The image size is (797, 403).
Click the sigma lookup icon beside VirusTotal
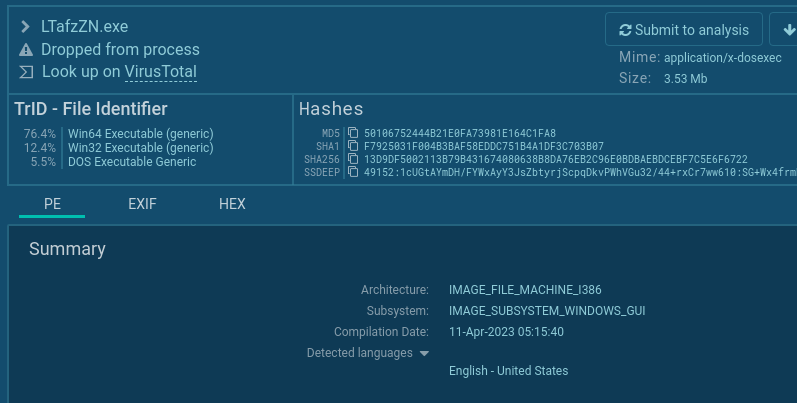[26, 72]
